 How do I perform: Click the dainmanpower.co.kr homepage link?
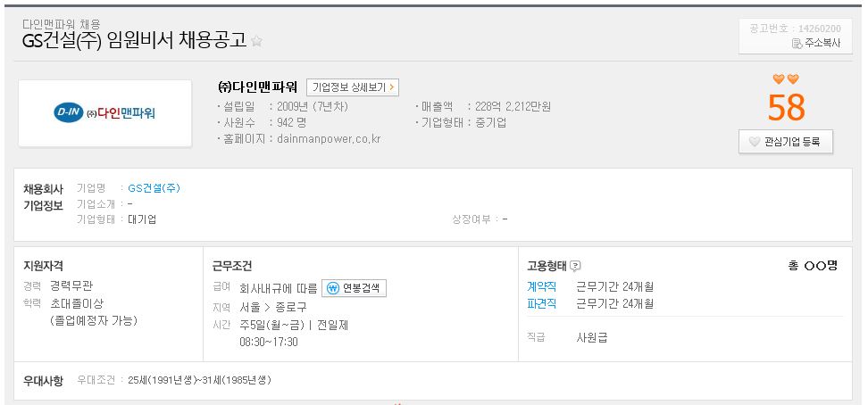pyautogui.click(x=329, y=139)
